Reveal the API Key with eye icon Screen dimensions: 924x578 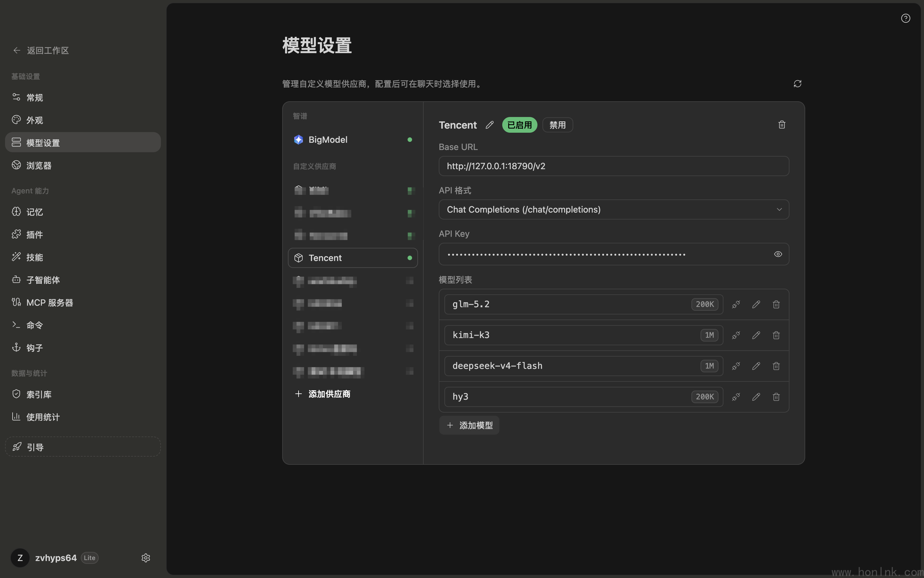[x=778, y=254]
